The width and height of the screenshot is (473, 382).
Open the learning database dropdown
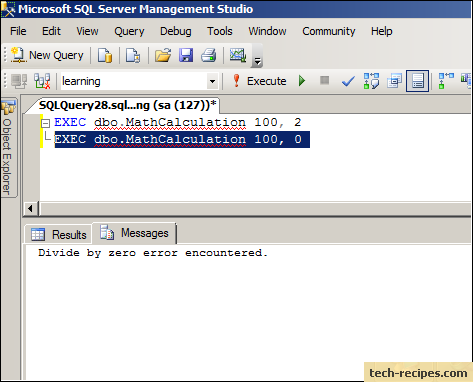click(x=212, y=81)
